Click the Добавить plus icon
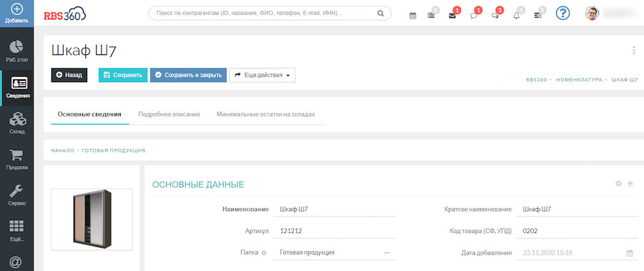This screenshot has width=644, height=271. click(x=17, y=9)
